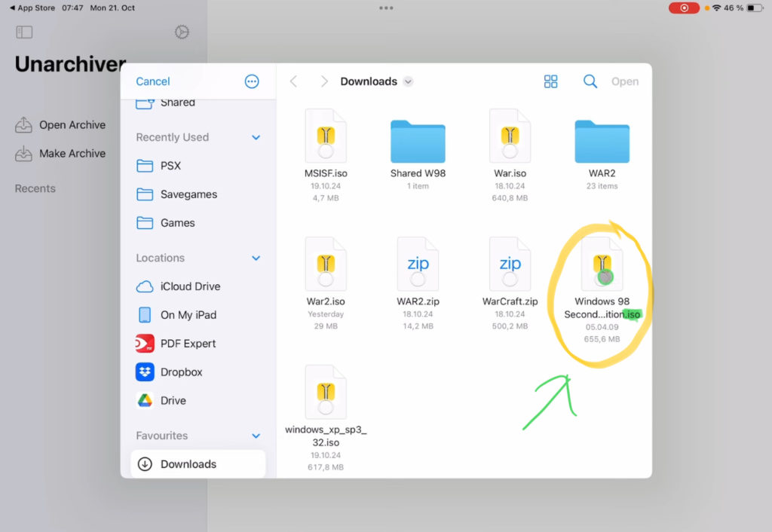This screenshot has width=772, height=532.
Task: Select the windows_xp_sp3_32.iso archive icon
Action: pos(326,392)
